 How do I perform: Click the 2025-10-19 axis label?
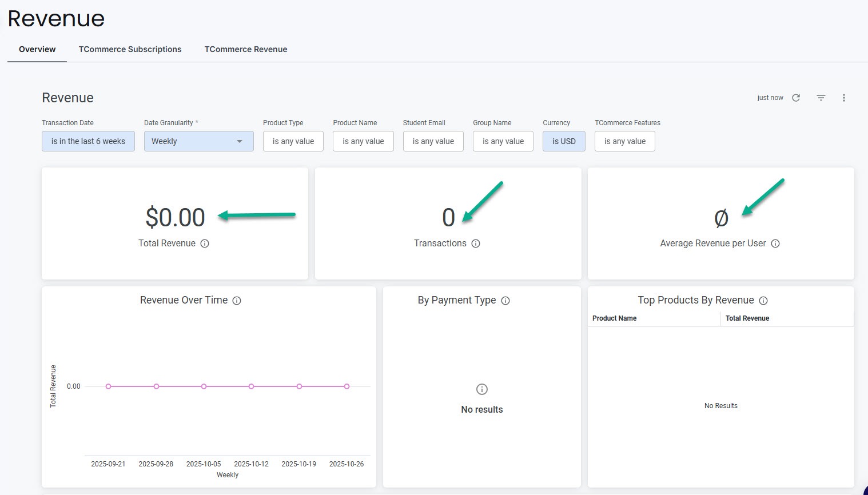298,464
